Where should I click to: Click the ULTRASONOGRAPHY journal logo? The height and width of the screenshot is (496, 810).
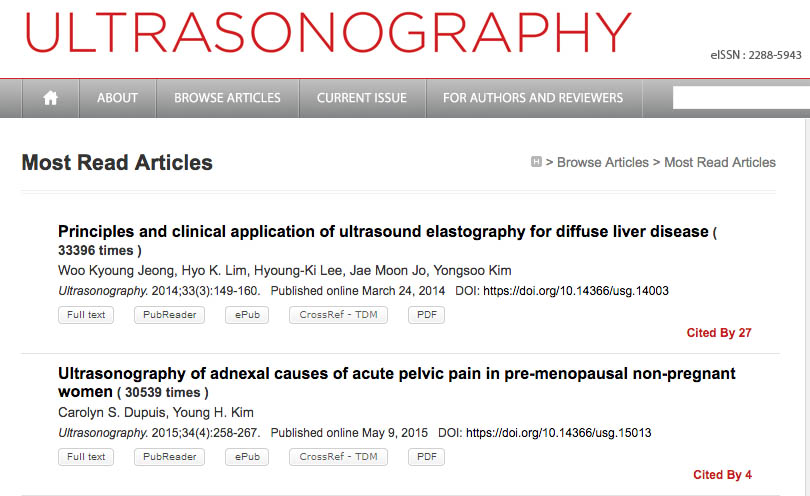point(328,33)
